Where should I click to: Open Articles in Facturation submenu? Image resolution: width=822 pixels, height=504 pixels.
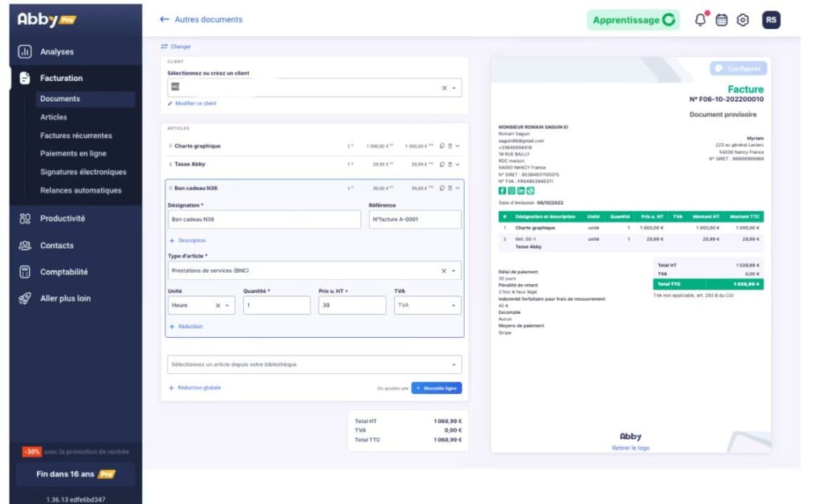(54, 117)
